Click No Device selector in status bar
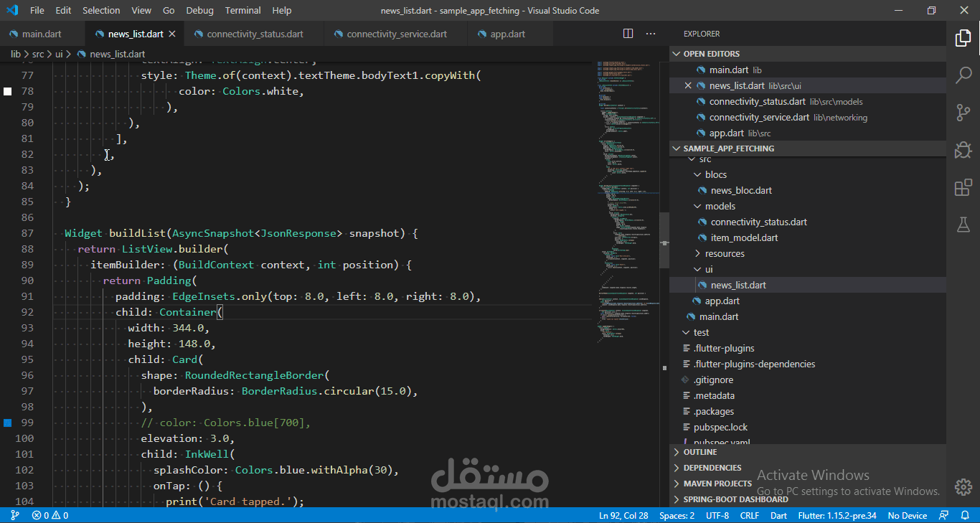The width and height of the screenshot is (980, 523). (x=908, y=515)
